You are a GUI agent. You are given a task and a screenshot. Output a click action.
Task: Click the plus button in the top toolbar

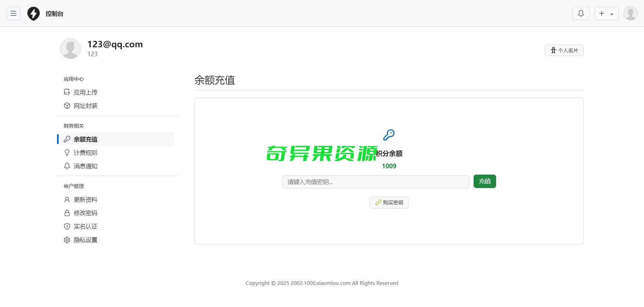(x=602, y=13)
